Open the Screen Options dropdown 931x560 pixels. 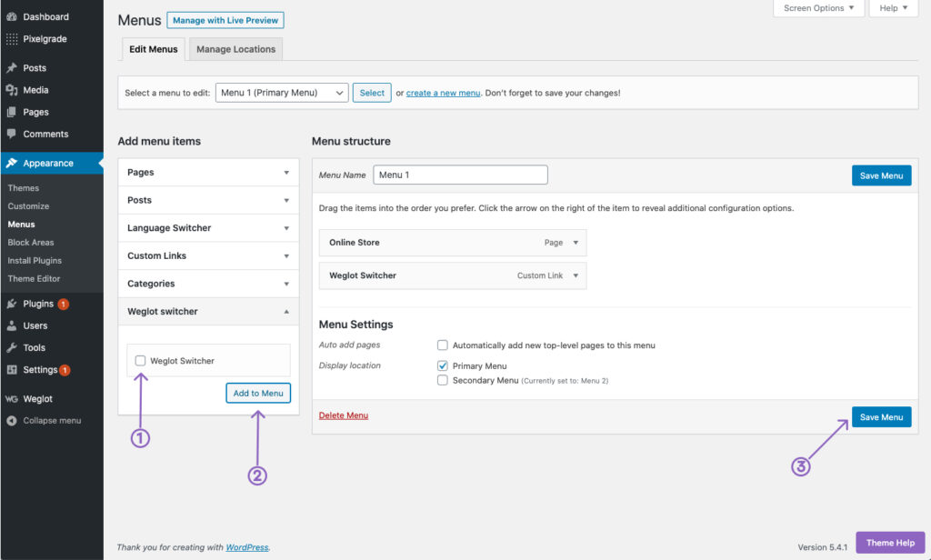[818, 8]
